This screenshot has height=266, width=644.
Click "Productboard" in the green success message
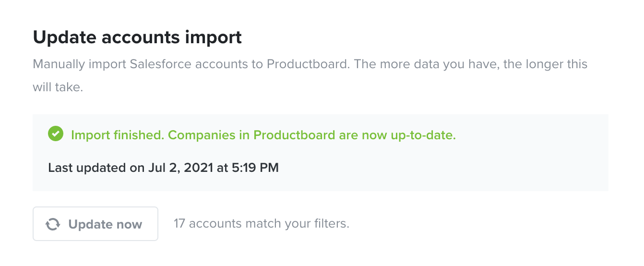click(295, 135)
